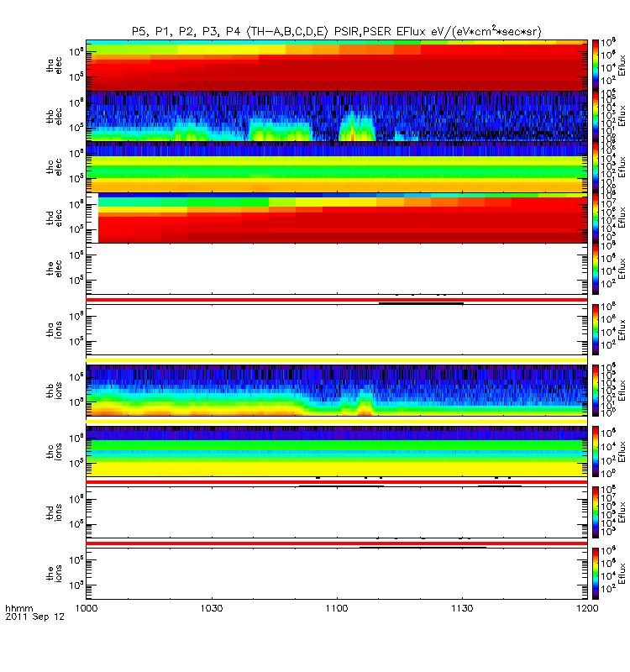Viewport: 630px width, 672px height.
Task: Click the empty thd ions plot panel
Action: (337, 512)
